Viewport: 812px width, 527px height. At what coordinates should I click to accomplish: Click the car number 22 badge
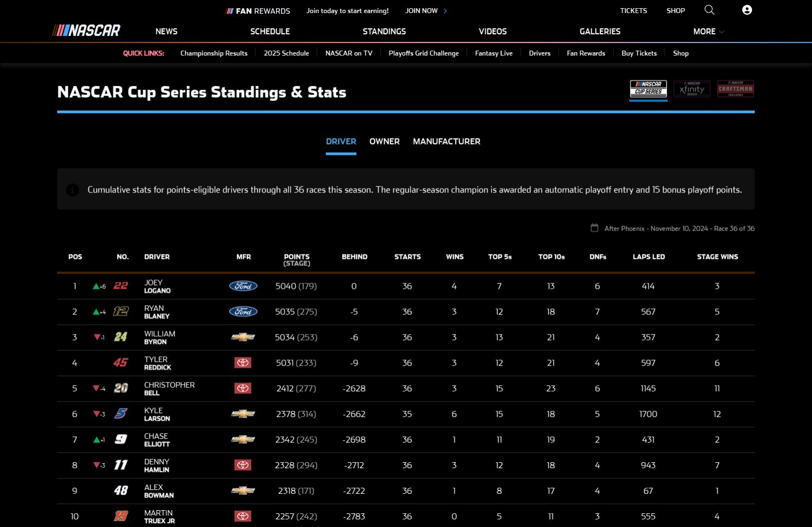coord(121,286)
